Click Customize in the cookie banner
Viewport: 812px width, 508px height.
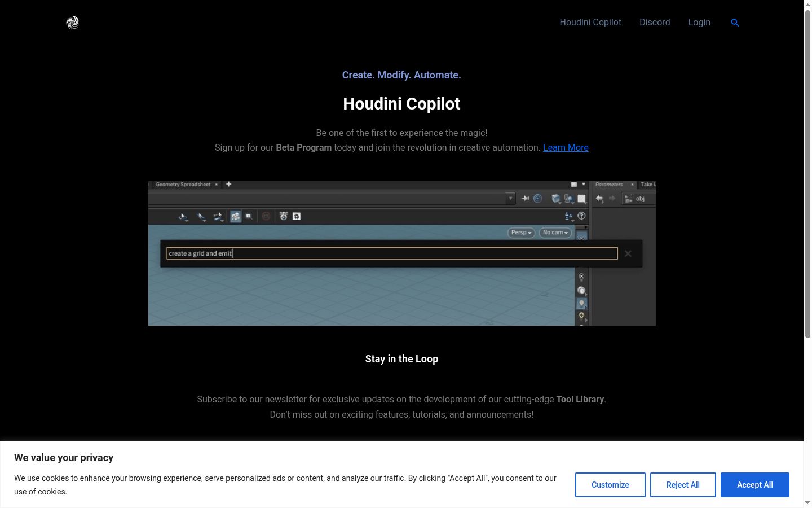click(x=610, y=485)
